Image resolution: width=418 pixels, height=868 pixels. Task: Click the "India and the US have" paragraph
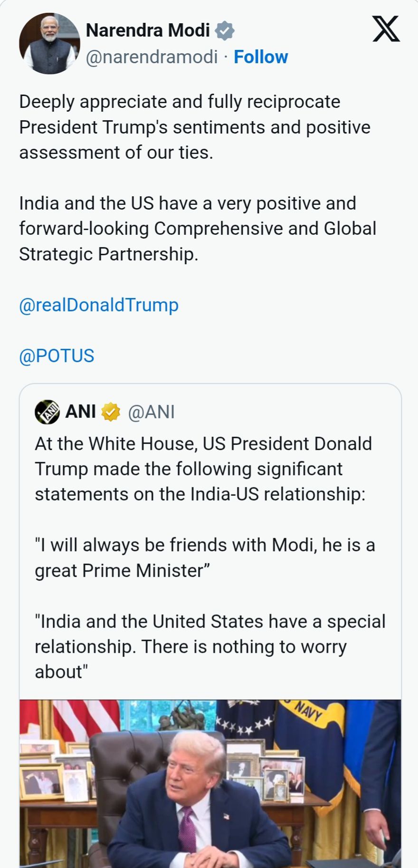pos(197,229)
